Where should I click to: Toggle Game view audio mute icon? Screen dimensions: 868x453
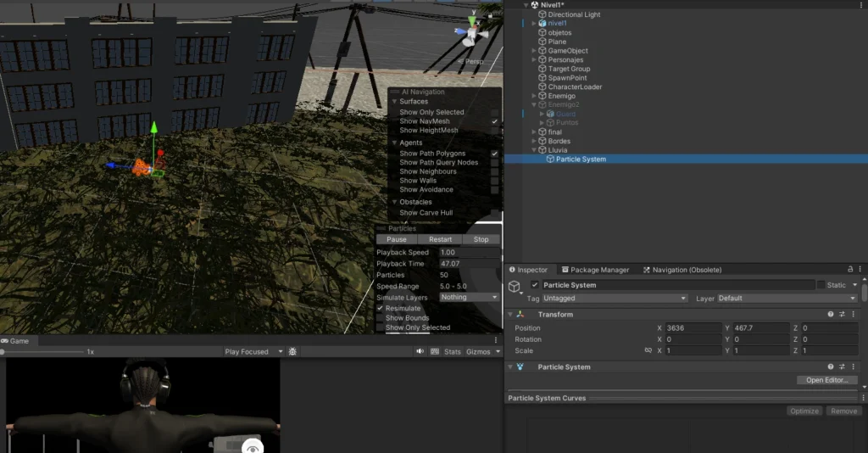tap(420, 351)
